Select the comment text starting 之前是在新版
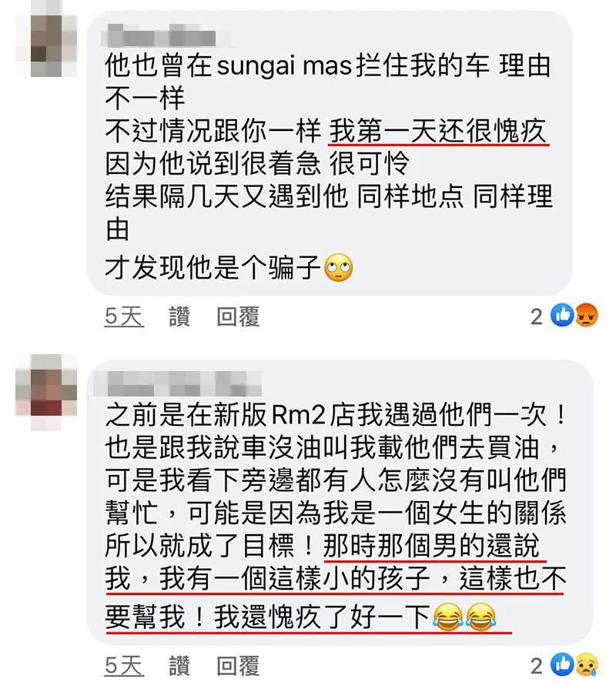 [336, 517]
